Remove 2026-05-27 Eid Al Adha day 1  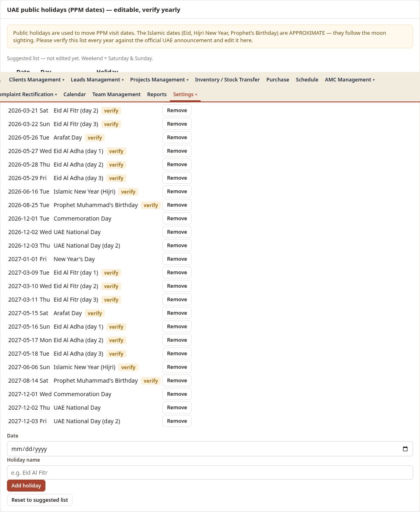177,151
